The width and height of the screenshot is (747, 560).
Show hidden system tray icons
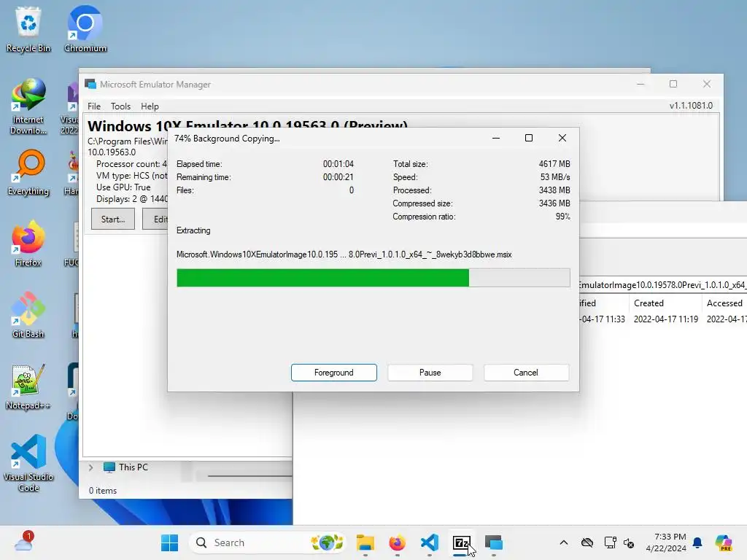point(564,542)
